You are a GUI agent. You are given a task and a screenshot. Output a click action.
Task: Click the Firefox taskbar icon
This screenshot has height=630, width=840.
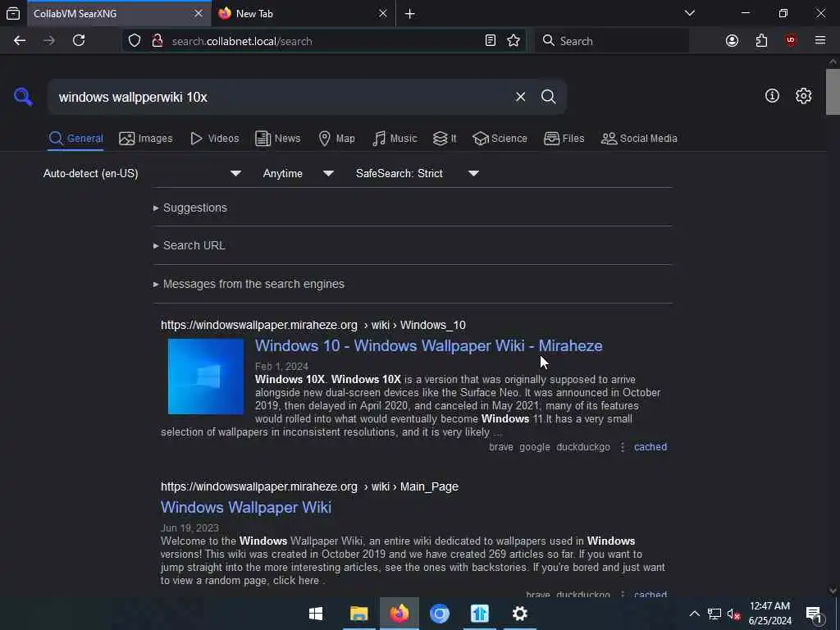(399, 614)
